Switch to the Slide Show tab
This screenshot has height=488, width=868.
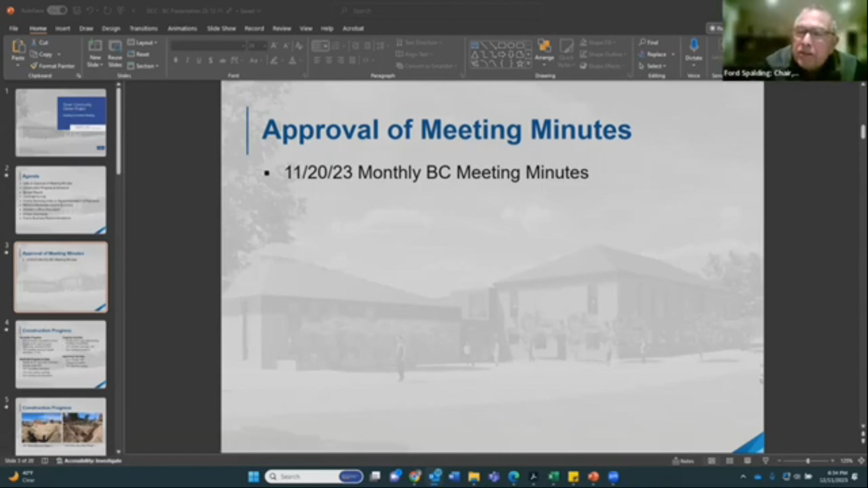tap(221, 29)
